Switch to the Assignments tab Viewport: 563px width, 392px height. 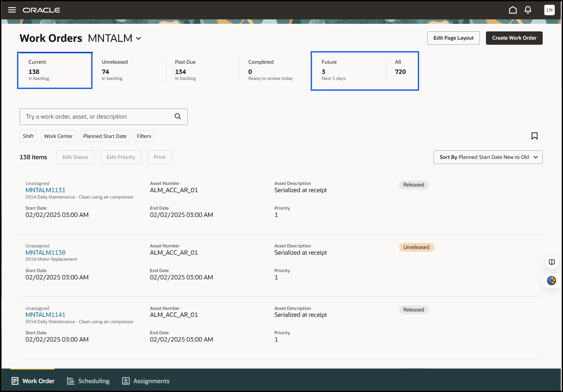pos(146,381)
